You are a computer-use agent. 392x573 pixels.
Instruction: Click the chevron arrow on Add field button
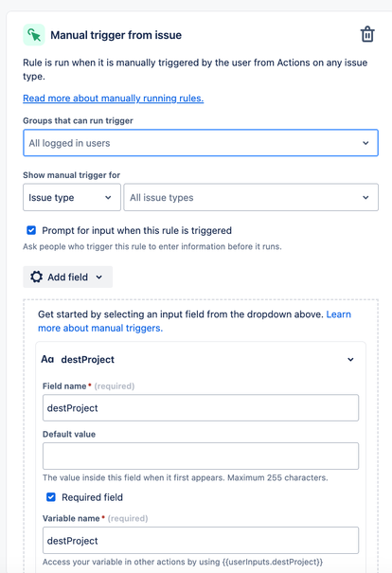[x=99, y=277]
